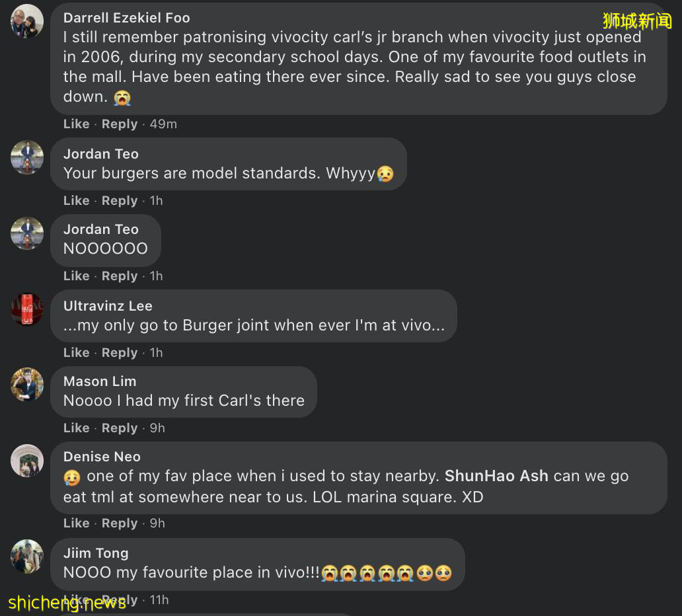
Task: Like Ultravinz Lee's comment
Action: (76, 353)
